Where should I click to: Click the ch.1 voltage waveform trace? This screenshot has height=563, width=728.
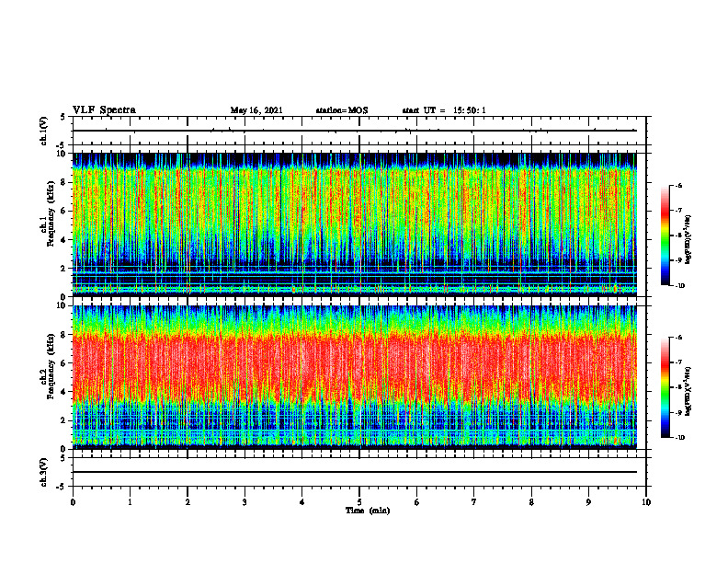pos(355,131)
